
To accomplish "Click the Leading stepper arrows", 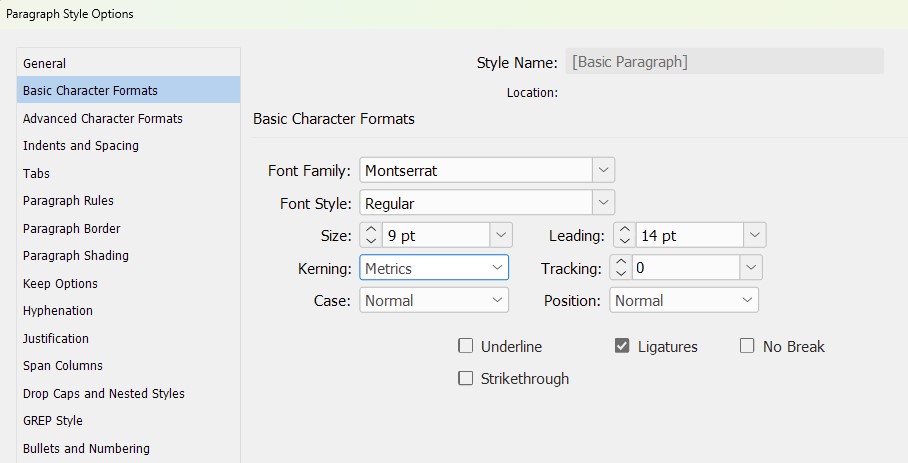I will coord(624,236).
